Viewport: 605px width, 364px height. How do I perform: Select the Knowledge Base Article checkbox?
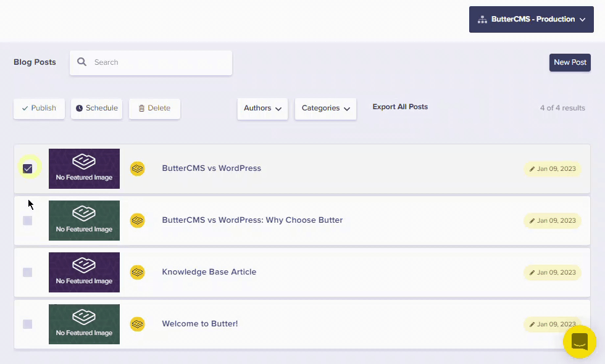(x=28, y=272)
